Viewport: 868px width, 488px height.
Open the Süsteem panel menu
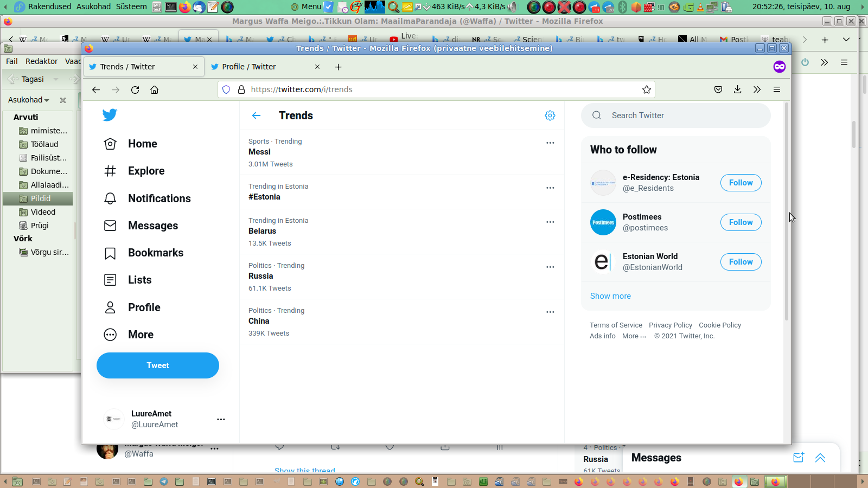coord(131,7)
